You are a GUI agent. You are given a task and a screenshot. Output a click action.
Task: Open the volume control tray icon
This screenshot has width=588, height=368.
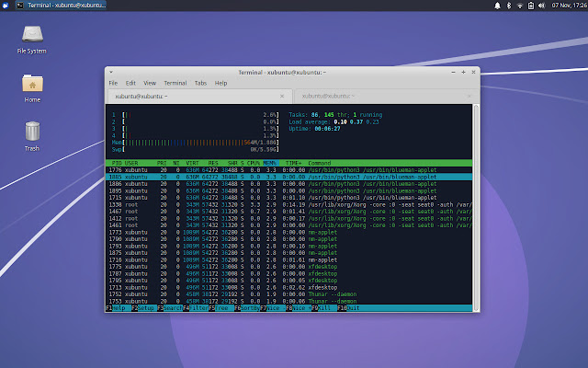point(541,6)
